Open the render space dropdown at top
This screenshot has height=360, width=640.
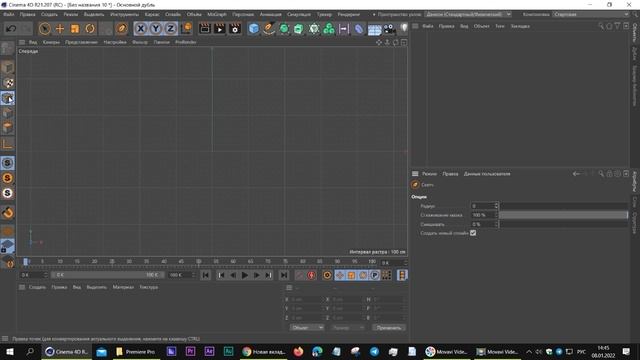click(468, 14)
